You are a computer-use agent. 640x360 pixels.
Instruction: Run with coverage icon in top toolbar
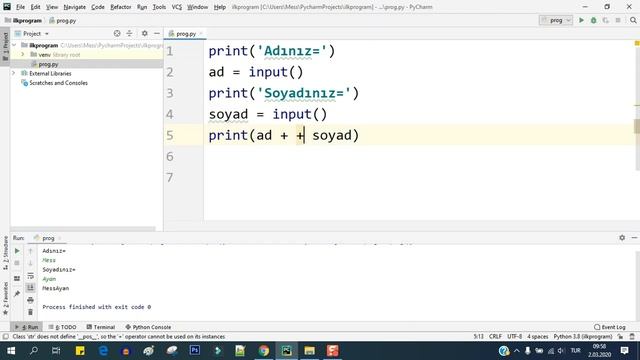click(606, 20)
